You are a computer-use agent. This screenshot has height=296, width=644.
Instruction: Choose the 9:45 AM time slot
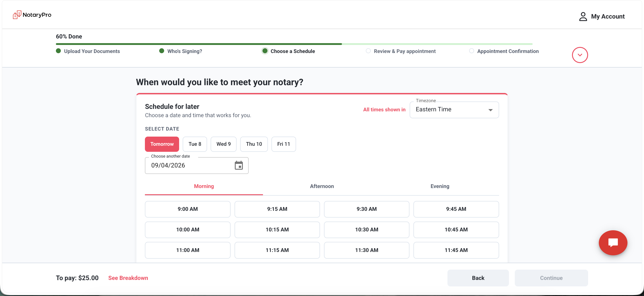(x=456, y=209)
